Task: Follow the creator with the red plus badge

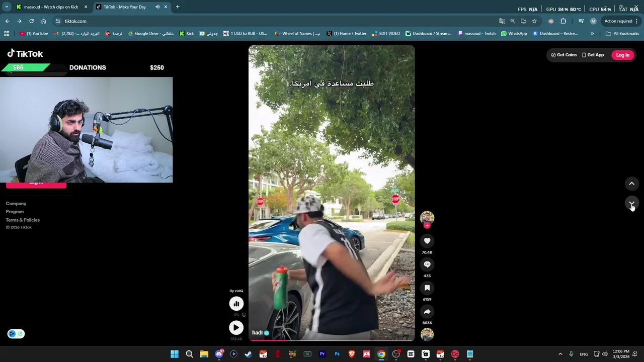Action: tap(427, 225)
